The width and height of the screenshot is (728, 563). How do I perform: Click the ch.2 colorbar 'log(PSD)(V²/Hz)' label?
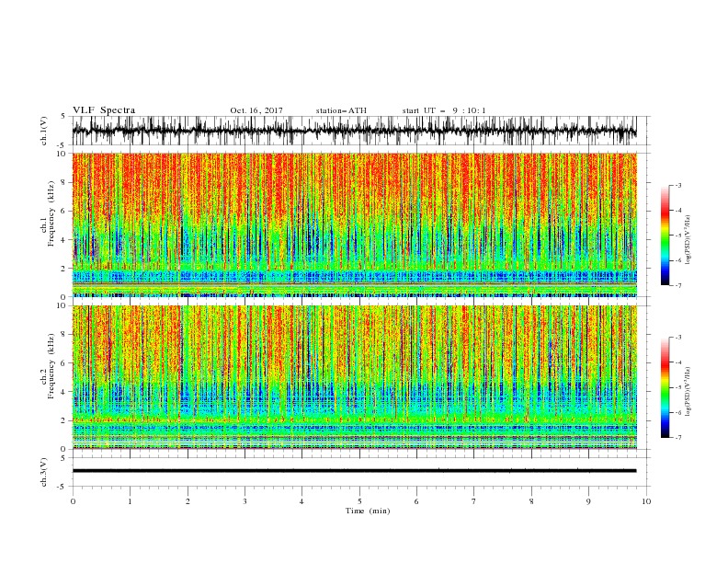[x=688, y=392]
